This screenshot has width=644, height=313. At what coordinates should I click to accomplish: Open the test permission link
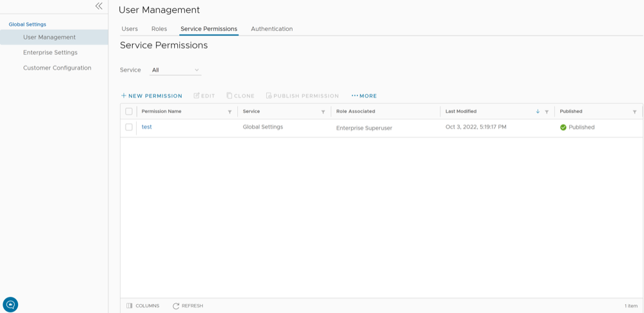coord(146,127)
